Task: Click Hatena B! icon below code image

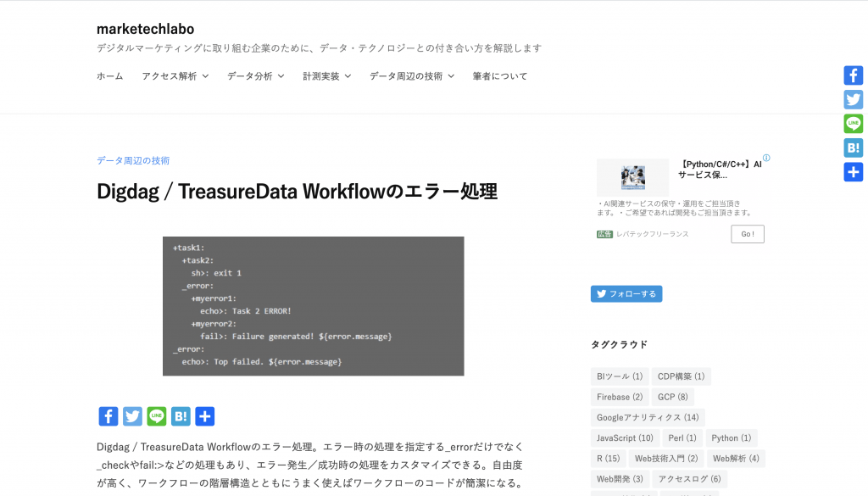Action: click(x=181, y=416)
